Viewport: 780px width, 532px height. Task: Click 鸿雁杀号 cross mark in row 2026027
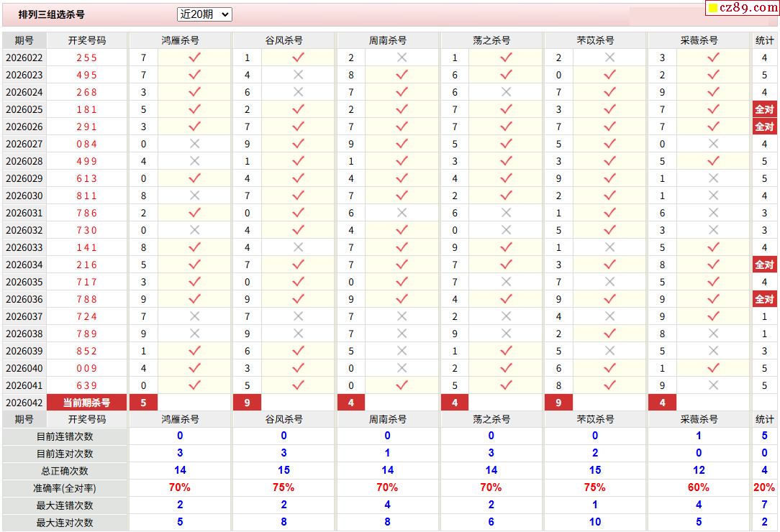194,144
